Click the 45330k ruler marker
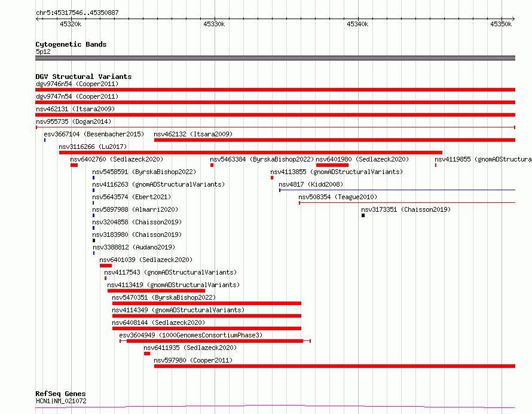 [x=214, y=24]
